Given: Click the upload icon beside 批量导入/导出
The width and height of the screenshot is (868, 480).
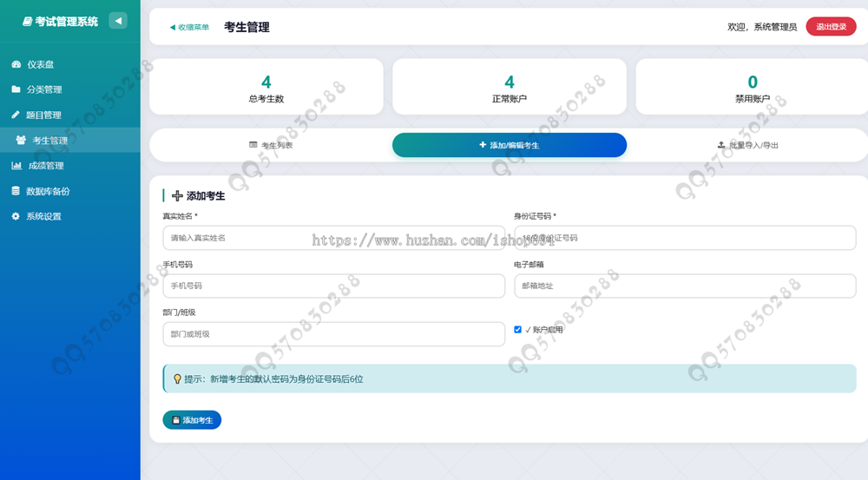Looking at the screenshot, I should pos(720,145).
